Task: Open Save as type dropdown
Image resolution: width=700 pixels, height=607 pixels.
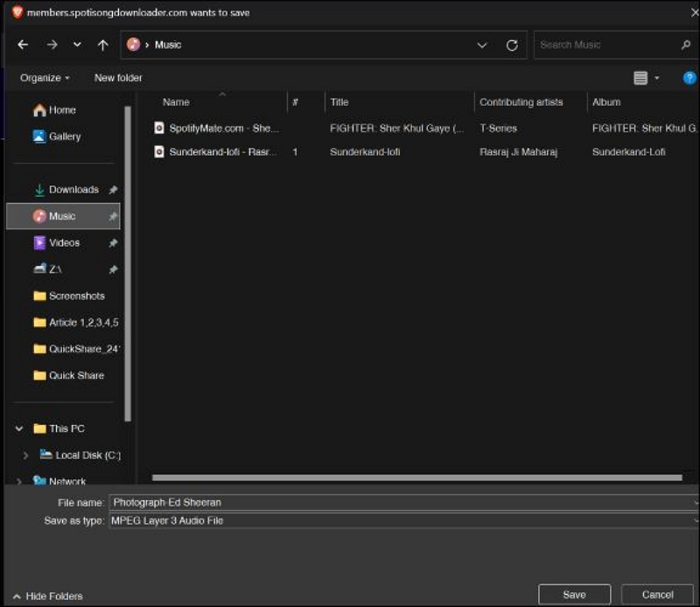Action: 403,521
